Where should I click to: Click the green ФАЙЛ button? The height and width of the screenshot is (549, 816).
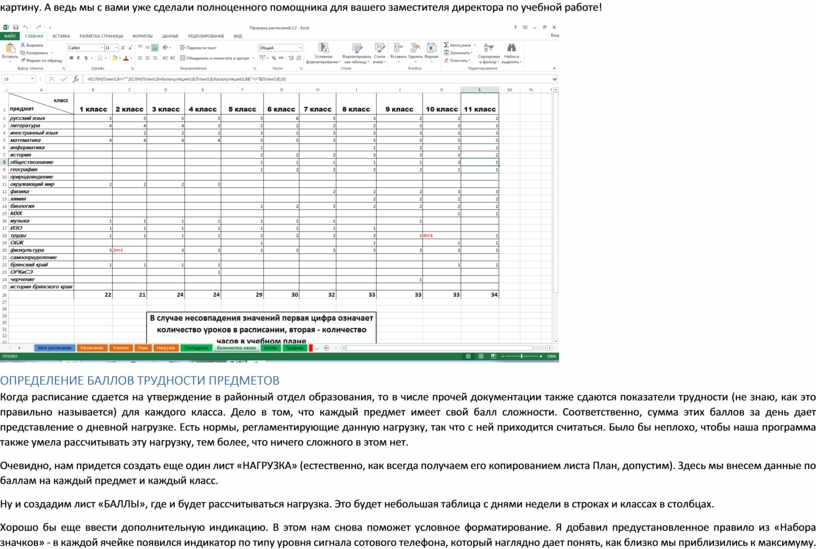coord(9,35)
